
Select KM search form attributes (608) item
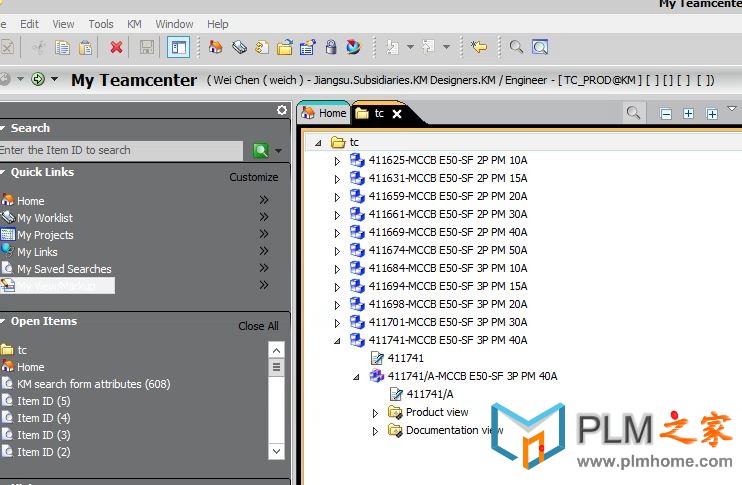(x=94, y=384)
